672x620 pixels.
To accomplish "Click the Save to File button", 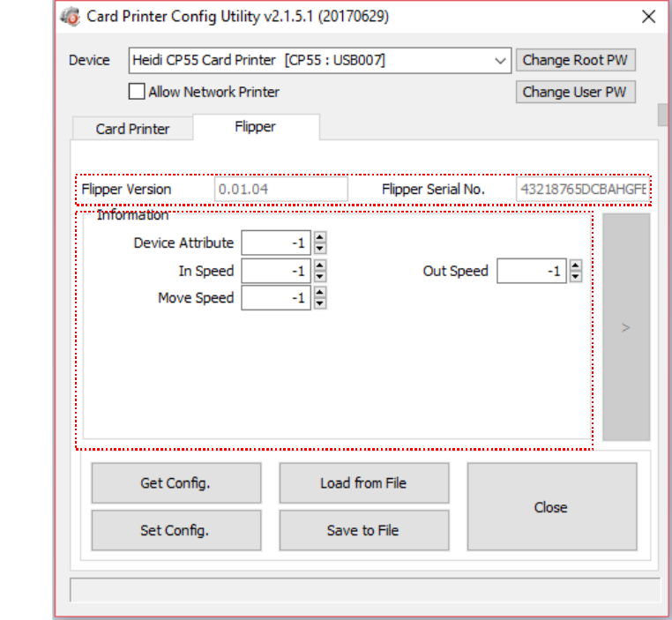I will click(x=364, y=530).
